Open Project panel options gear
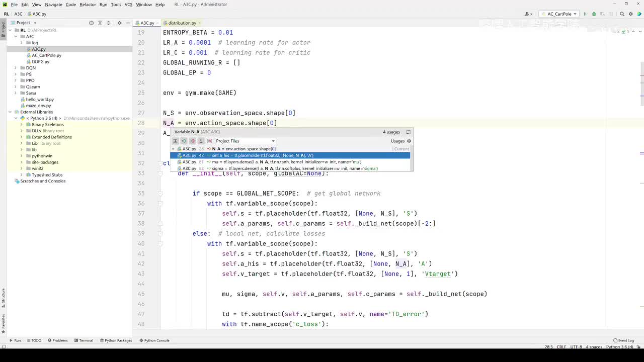This screenshot has height=362, width=644. pyautogui.click(x=119, y=23)
